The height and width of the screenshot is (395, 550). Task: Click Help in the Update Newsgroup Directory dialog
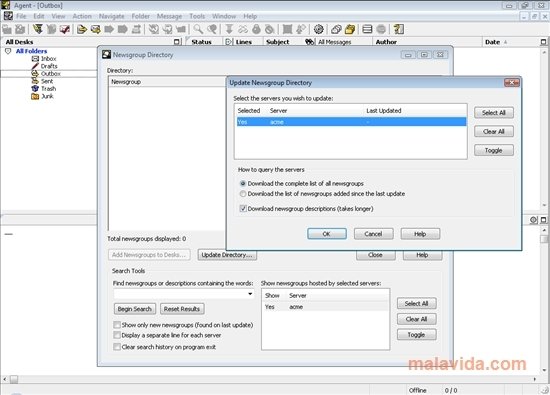(x=420, y=234)
